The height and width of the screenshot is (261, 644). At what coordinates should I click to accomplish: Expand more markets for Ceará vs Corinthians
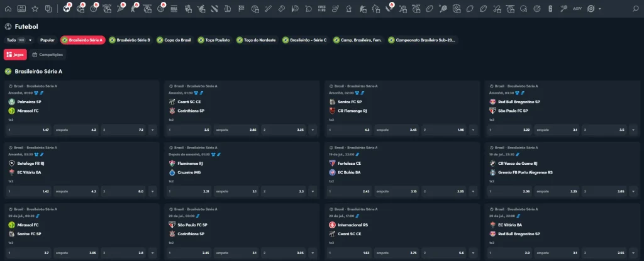click(x=313, y=130)
